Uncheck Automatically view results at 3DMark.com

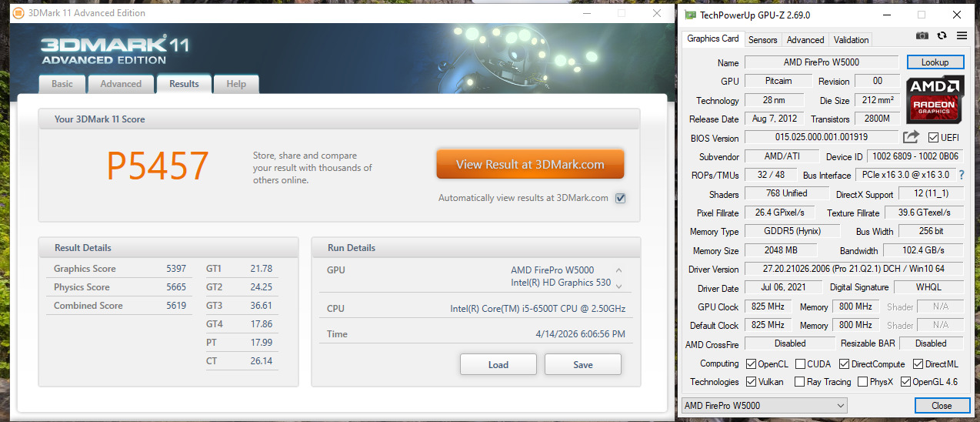coord(621,198)
